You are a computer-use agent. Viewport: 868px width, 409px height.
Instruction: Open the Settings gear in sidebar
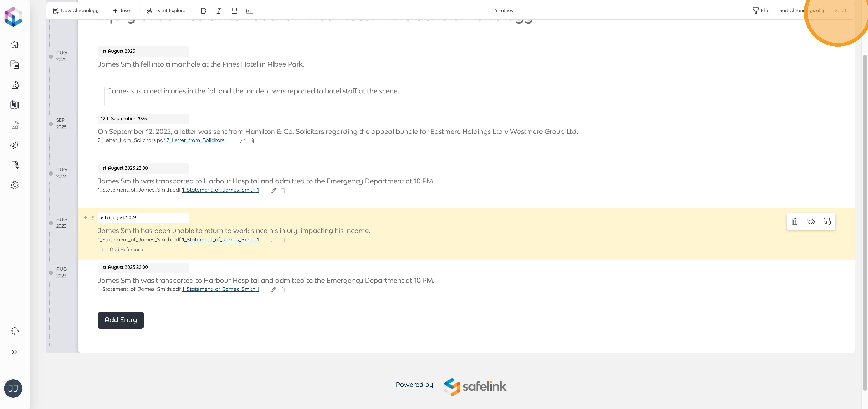[14, 185]
